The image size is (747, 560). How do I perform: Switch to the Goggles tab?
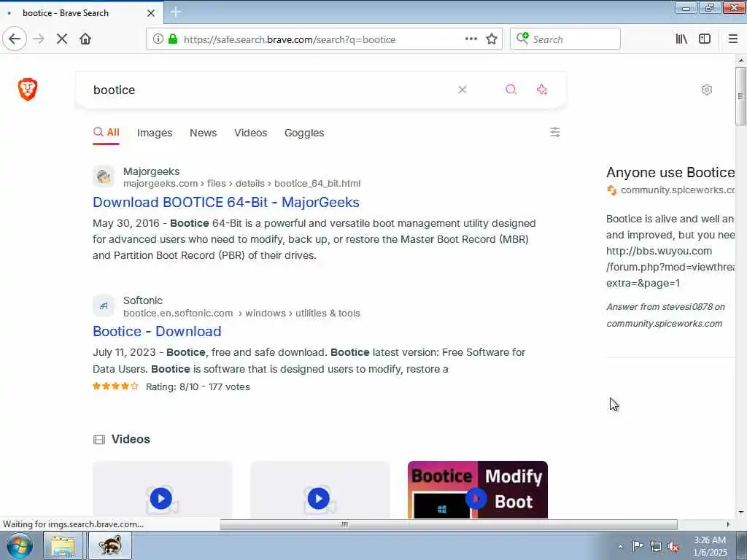304,133
